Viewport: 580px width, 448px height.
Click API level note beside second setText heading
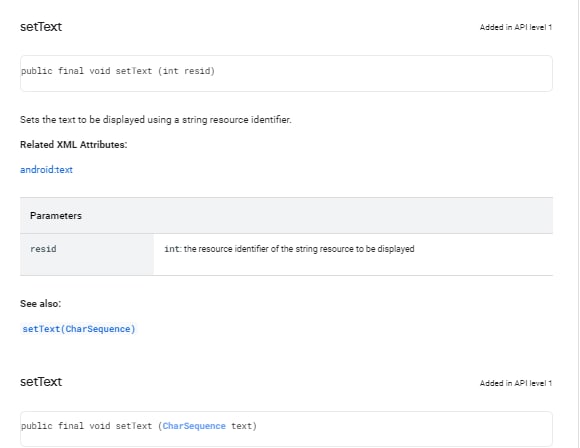coord(516,383)
